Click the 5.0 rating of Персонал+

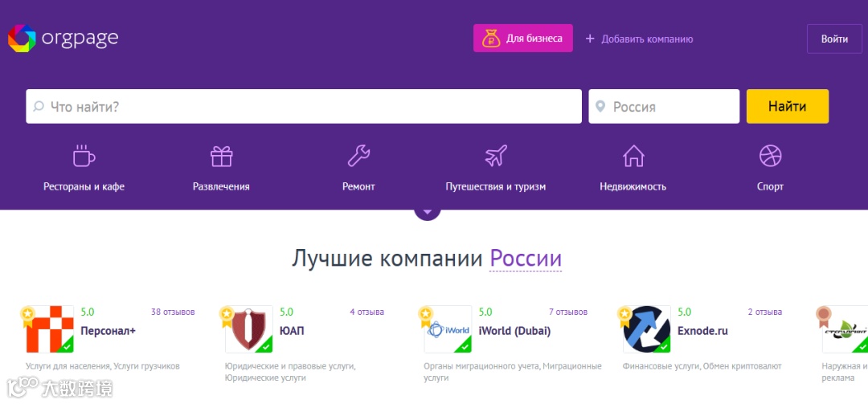point(88,312)
